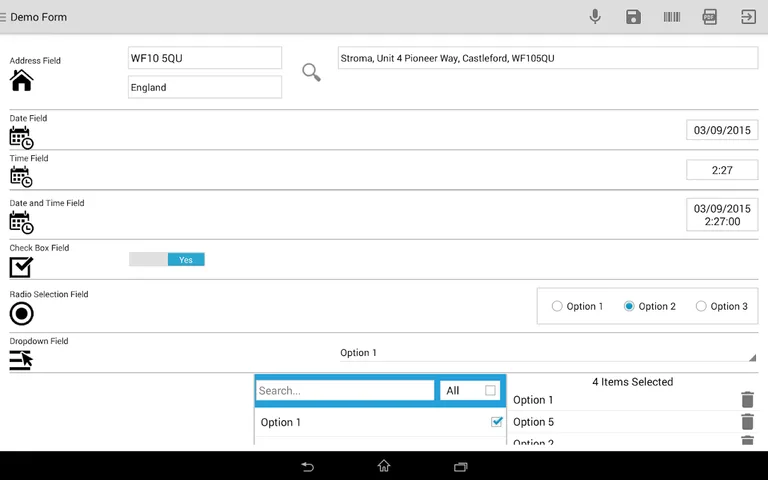Tap Android back navigation button
The width and height of the screenshot is (768, 480).
pyautogui.click(x=308, y=466)
